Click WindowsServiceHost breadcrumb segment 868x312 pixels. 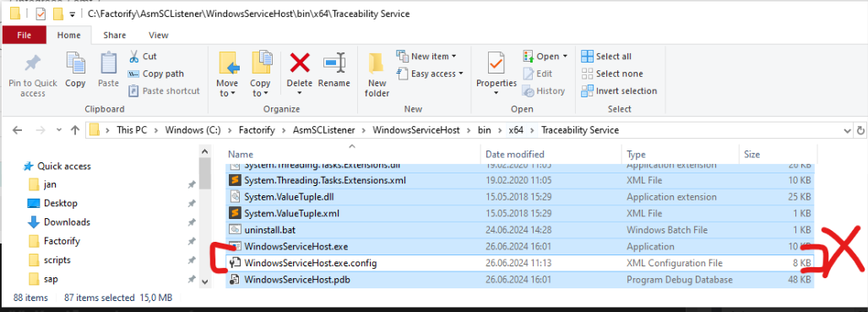point(416,130)
